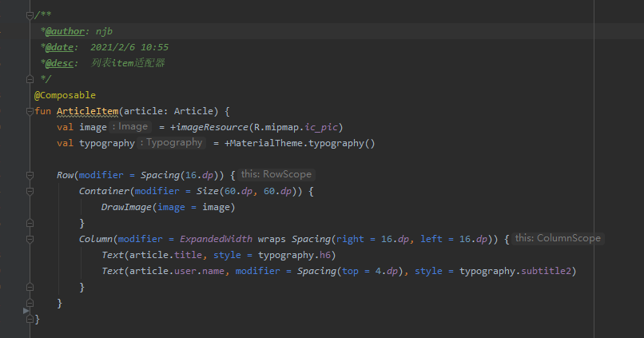The height and width of the screenshot is (338, 644).
Task: Click Article parameter type in signature
Action: click(x=193, y=111)
